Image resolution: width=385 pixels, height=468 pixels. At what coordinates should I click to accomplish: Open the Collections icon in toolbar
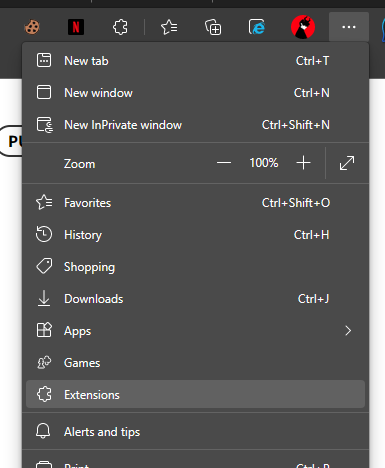point(213,27)
